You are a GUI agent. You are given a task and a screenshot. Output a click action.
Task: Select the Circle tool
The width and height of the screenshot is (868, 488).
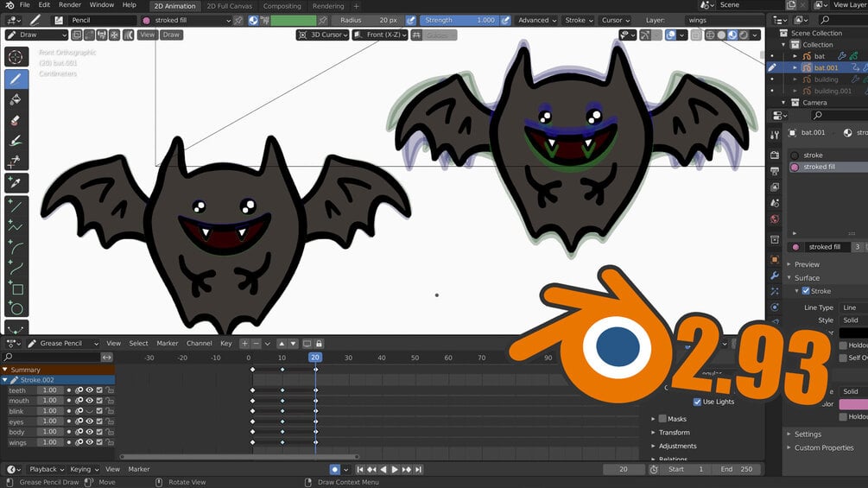pyautogui.click(x=16, y=309)
